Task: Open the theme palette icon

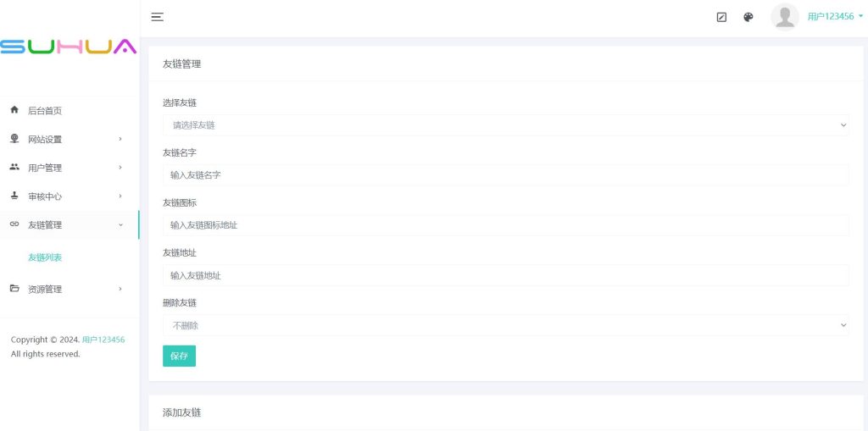Action: (x=748, y=17)
